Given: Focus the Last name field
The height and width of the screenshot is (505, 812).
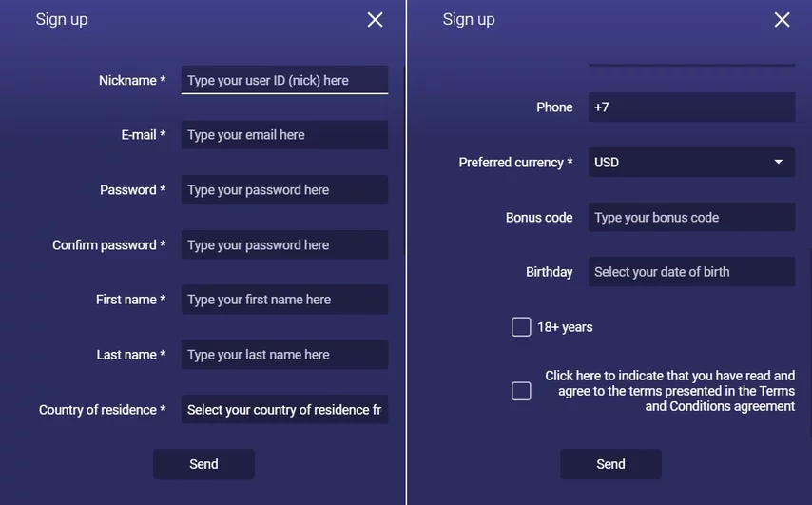Looking at the screenshot, I should pyautogui.click(x=284, y=355).
